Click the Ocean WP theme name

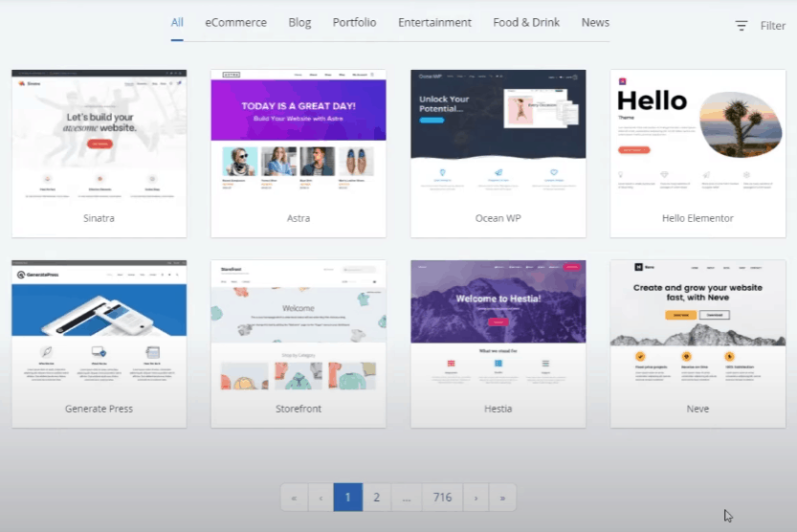pos(498,218)
